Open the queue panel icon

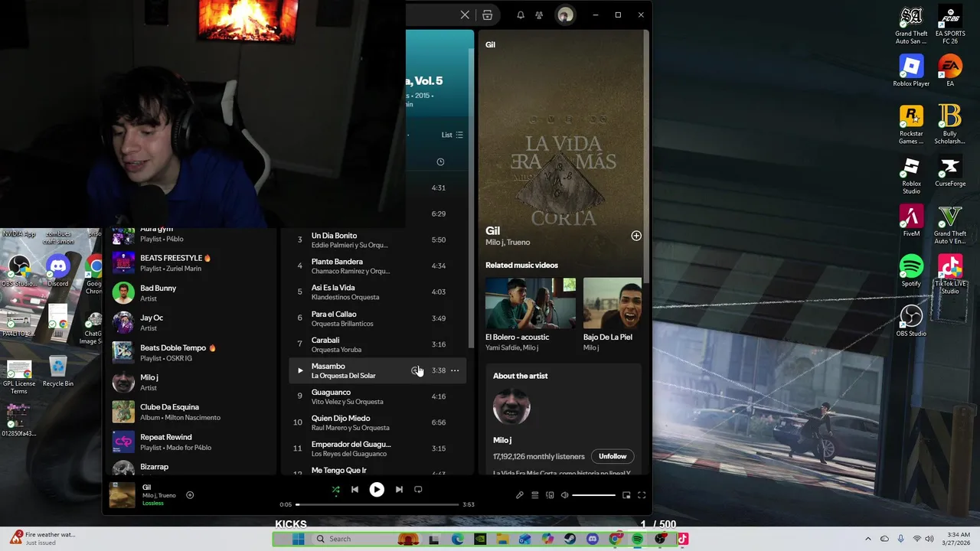(535, 495)
